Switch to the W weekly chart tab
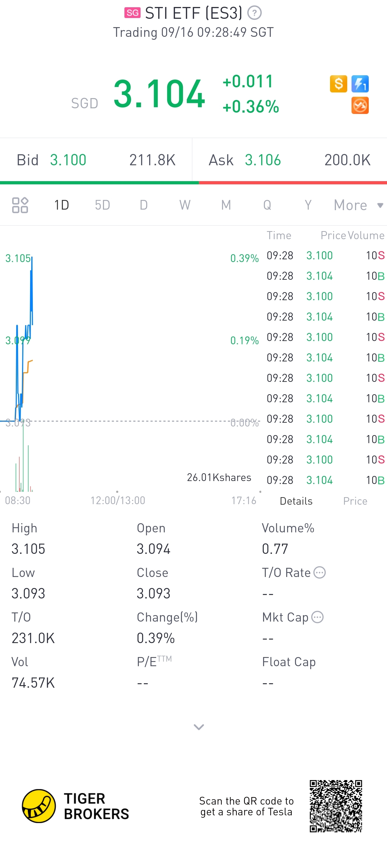Viewport: 387px width, 868px height. 185,205
